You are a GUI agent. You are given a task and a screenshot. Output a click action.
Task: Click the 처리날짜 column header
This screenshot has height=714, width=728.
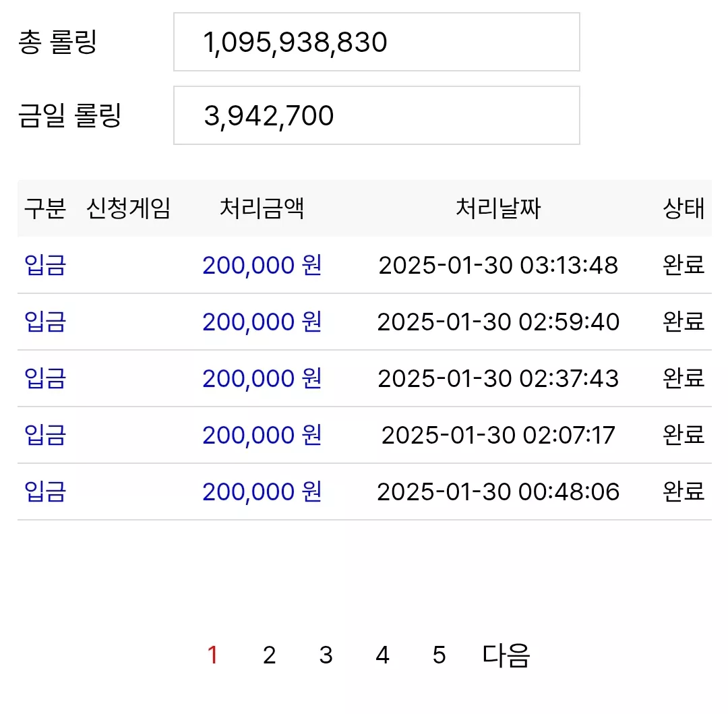click(498, 208)
